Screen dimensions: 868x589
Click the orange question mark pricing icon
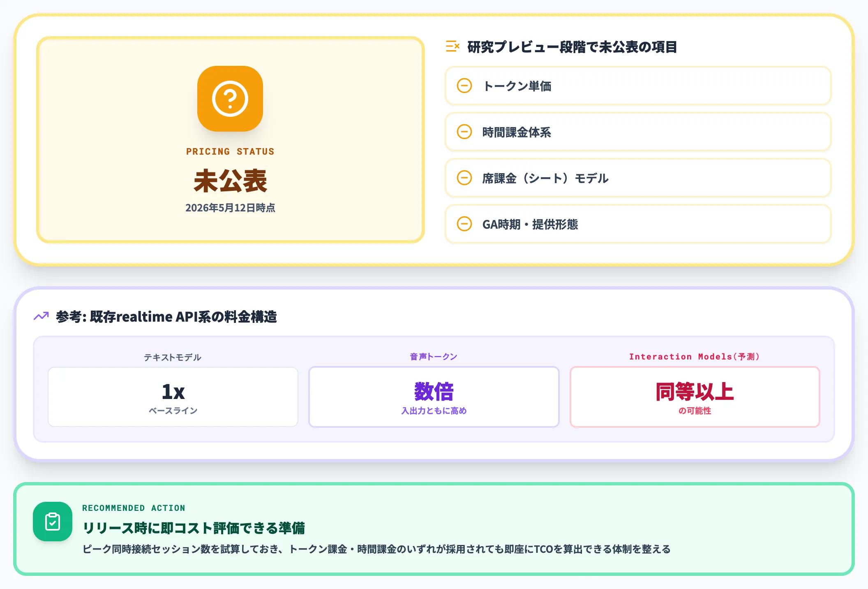[230, 99]
